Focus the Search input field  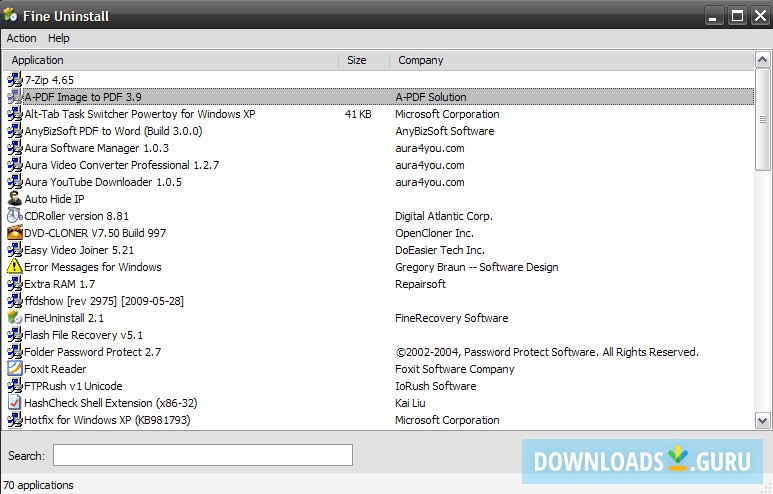[x=203, y=455]
